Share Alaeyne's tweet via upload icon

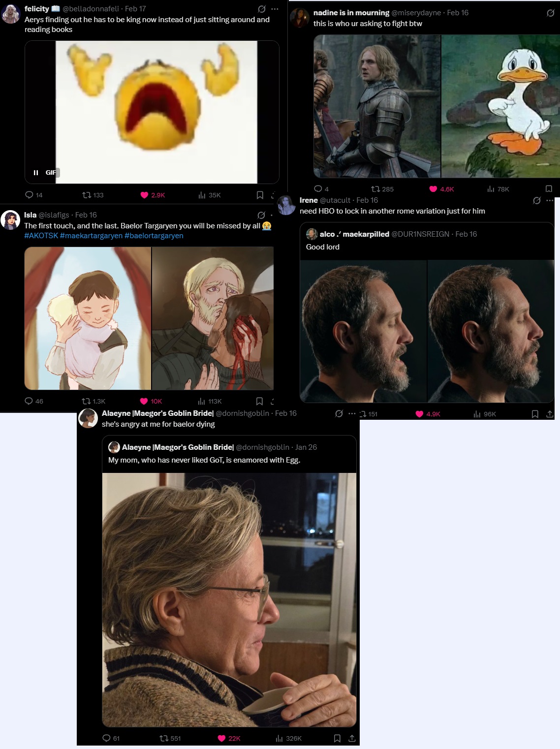pos(352,738)
